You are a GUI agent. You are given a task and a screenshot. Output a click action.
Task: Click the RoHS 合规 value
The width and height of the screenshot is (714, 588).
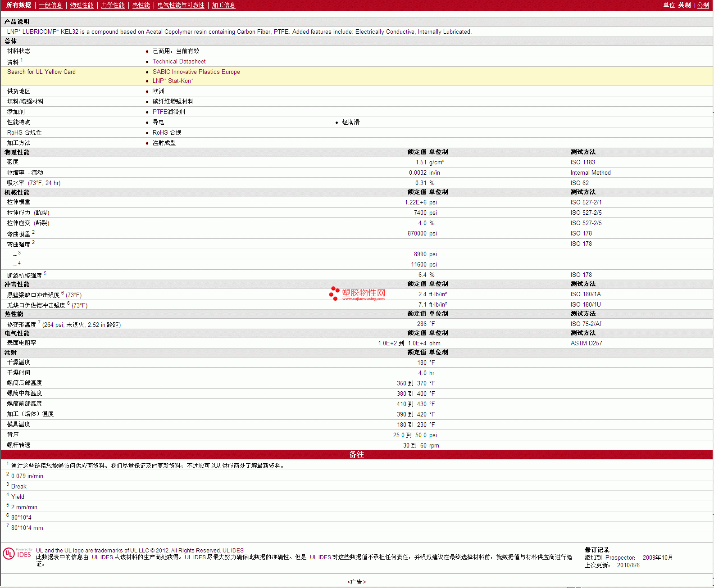(167, 132)
